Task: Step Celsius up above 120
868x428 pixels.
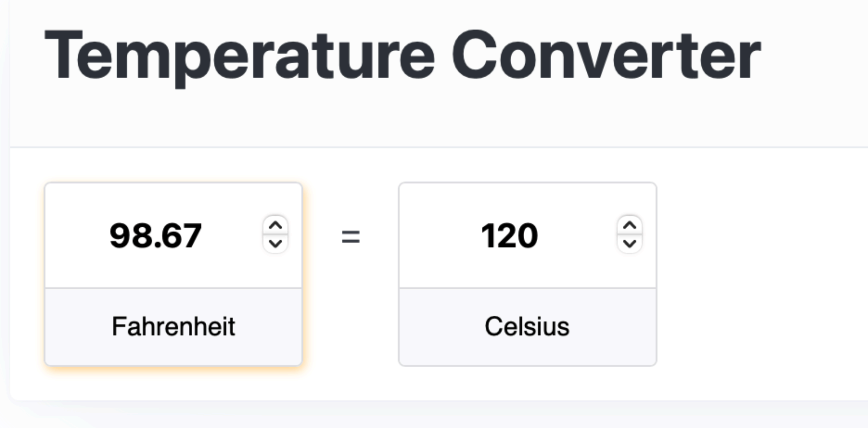Action: pos(630,225)
